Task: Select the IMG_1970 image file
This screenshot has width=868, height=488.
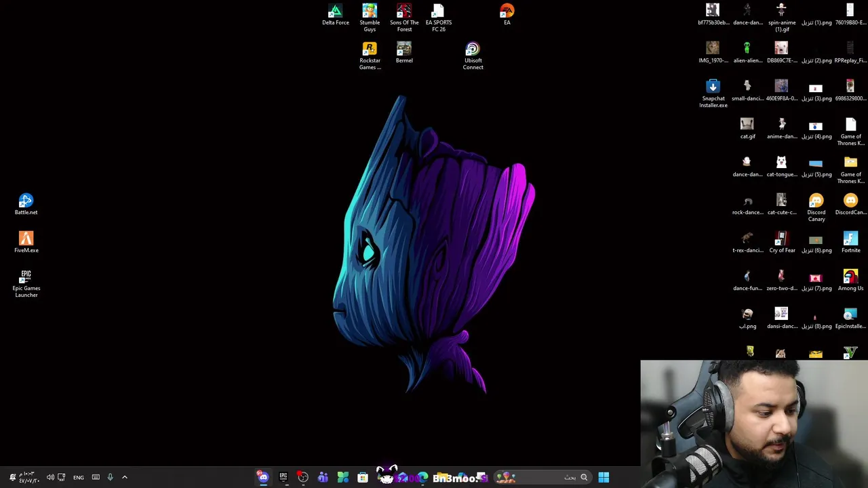Action: coord(713,53)
